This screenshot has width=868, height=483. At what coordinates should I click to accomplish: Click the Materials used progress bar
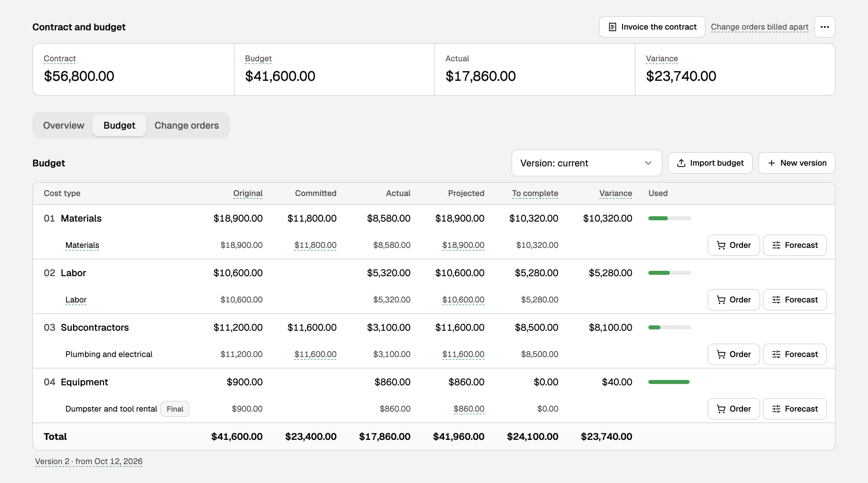670,218
